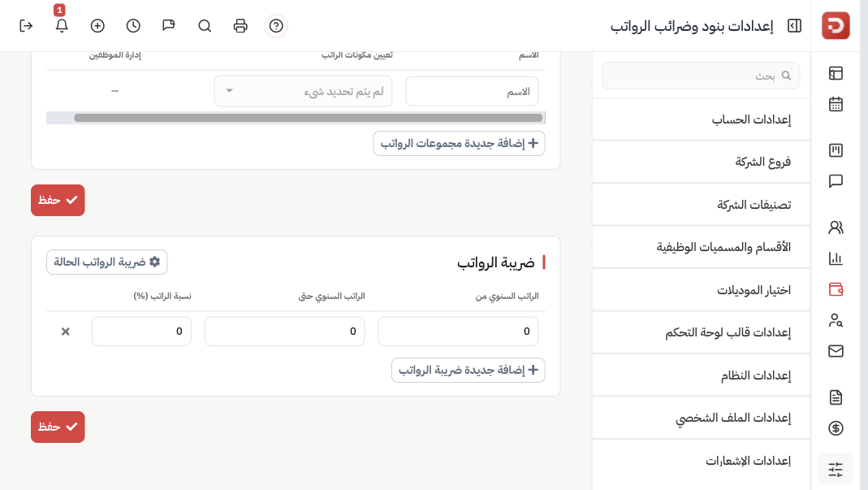868x490 pixels.
Task: Open 'إعدادات الحساب' menu item
Action: pyautogui.click(x=701, y=119)
